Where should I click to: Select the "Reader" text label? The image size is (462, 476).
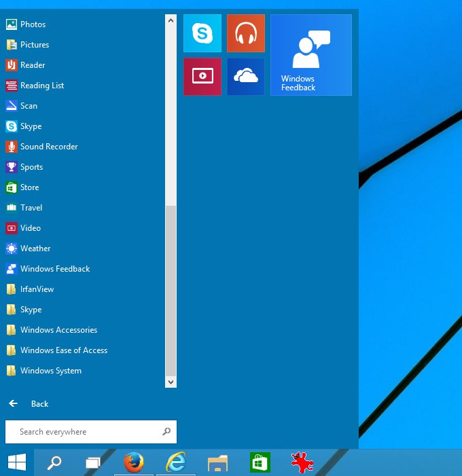point(33,65)
